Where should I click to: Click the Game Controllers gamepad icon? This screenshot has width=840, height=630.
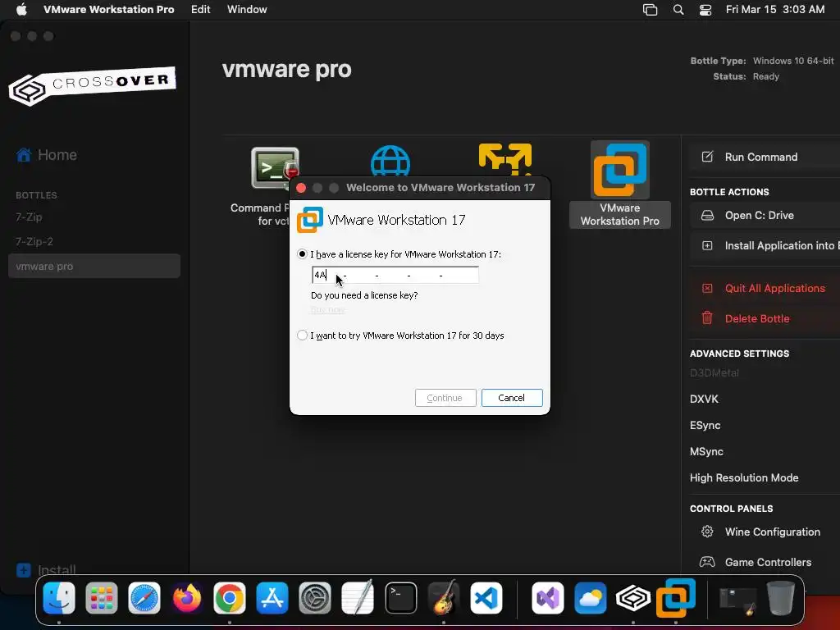point(707,562)
